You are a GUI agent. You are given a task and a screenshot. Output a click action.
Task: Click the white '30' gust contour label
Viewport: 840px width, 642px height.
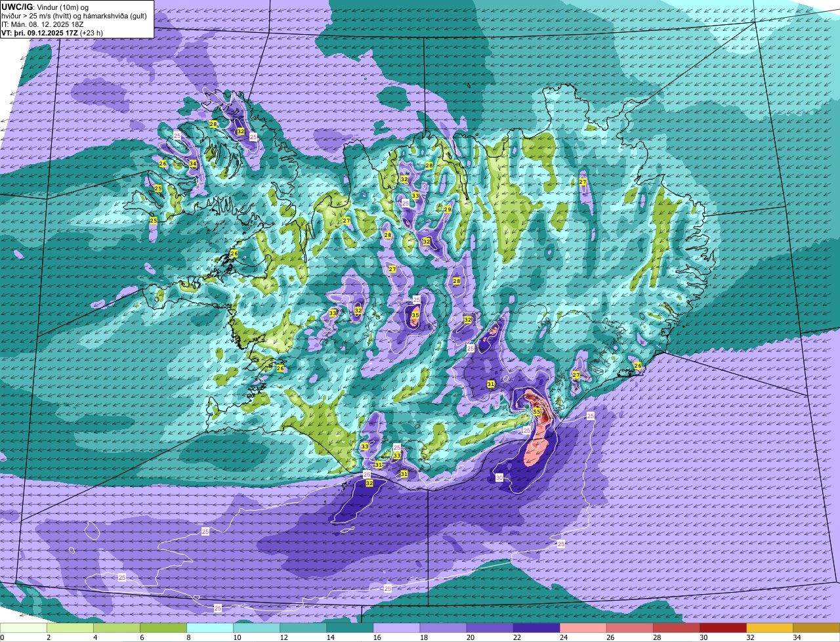coord(499,477)
